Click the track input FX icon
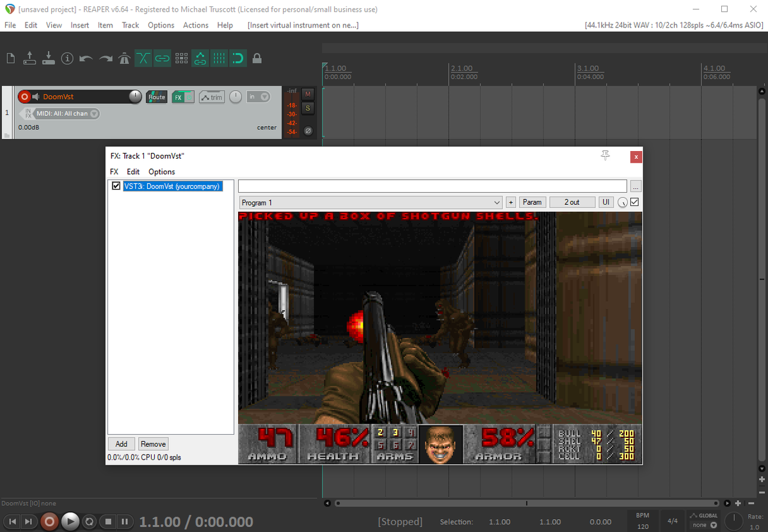Screen dimensions: 768x532 [28, 113]
